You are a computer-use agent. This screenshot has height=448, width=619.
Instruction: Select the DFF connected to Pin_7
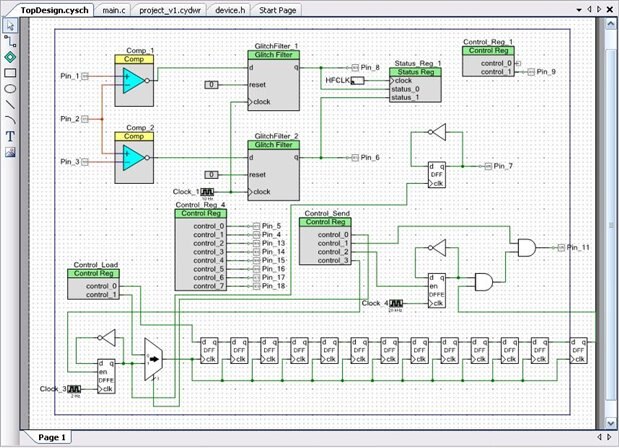coord(437,175)
